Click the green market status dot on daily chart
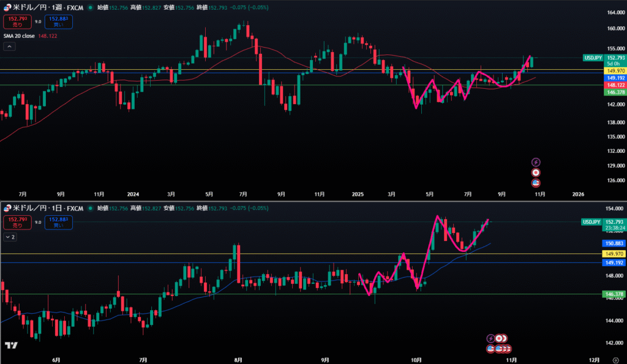The height and width of the screenshot is (364, 627). click(91, 208)
